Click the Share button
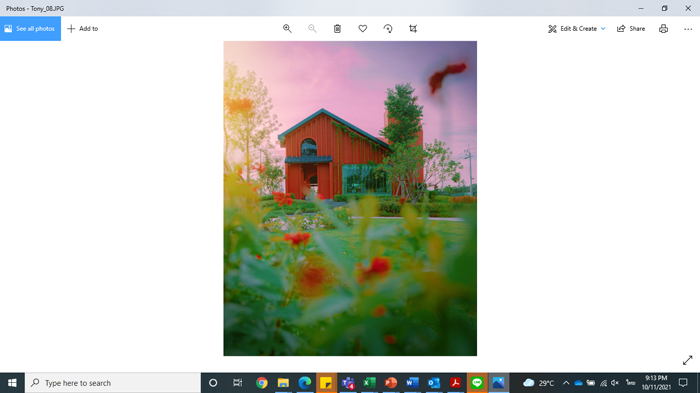 tap(631, 29)
